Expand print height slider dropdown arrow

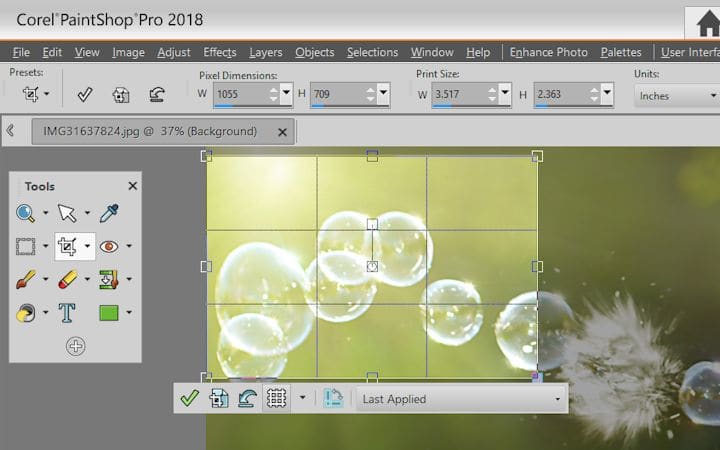point(607,93)
